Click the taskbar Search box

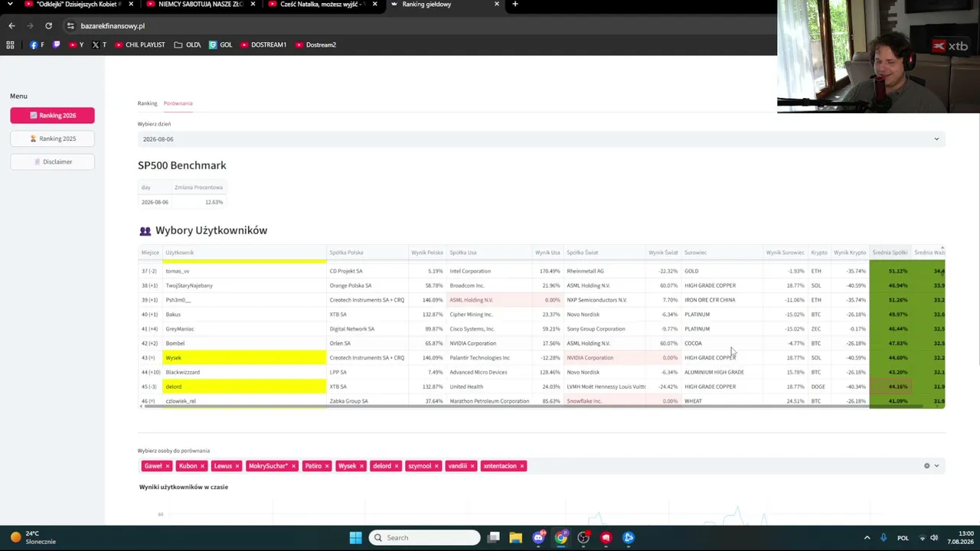[x=424, y=538]
